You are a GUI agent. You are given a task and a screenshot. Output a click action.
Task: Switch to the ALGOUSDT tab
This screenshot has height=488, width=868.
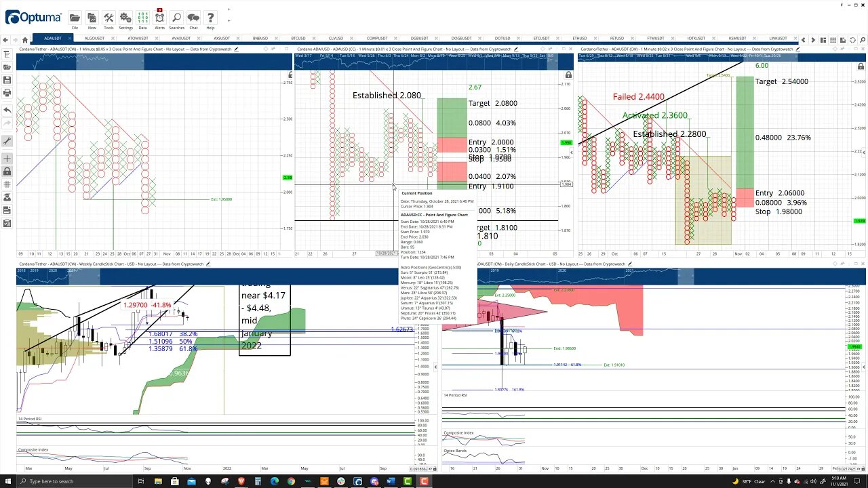[x=94, y=39]
